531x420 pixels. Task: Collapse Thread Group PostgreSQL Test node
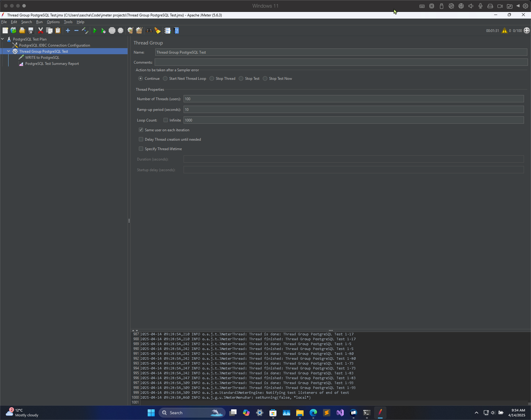click(x=9, y=51)
